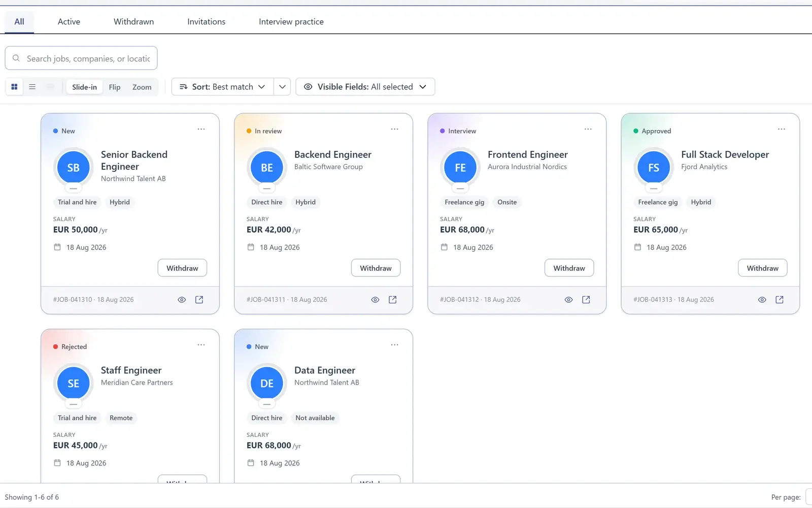The height and width of the screenshot is (508, 812).
Task: Switch to the Withdrawn tab
Action: tap(133, 22)
